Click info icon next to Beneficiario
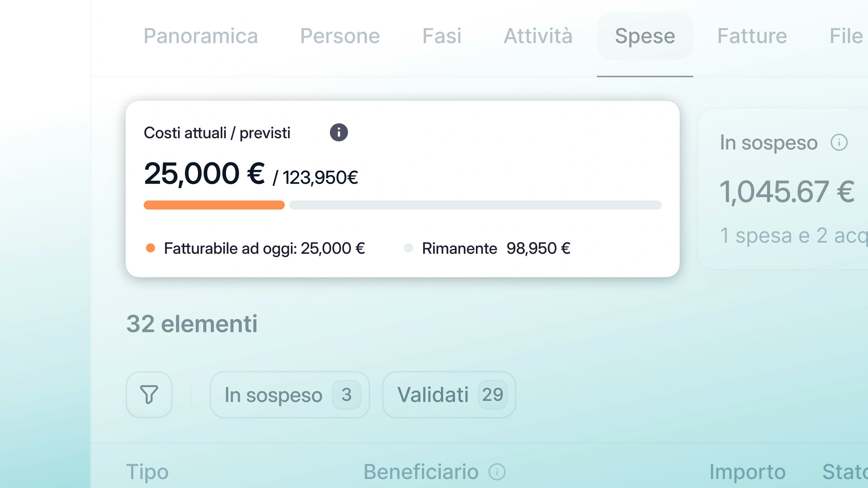The height and width of the screenshot is (488, 868). [x=497, y=472]
